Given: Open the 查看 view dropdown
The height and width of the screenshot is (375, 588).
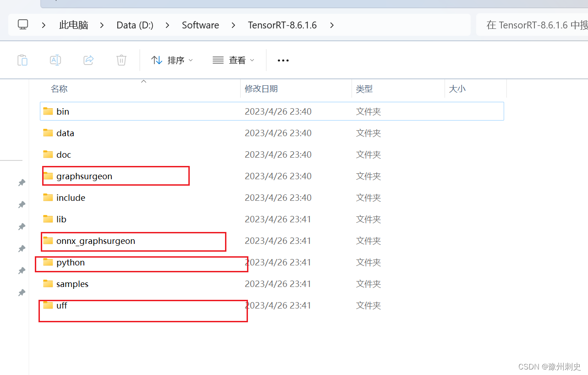Looking at the screenshot, I should [x=233, y=60].
